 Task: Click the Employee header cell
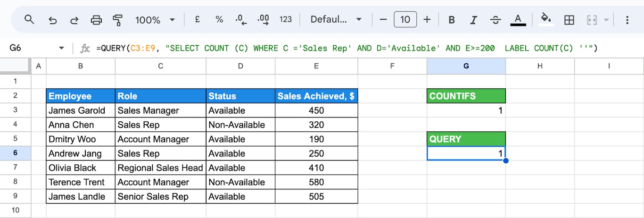pos(81,96)
